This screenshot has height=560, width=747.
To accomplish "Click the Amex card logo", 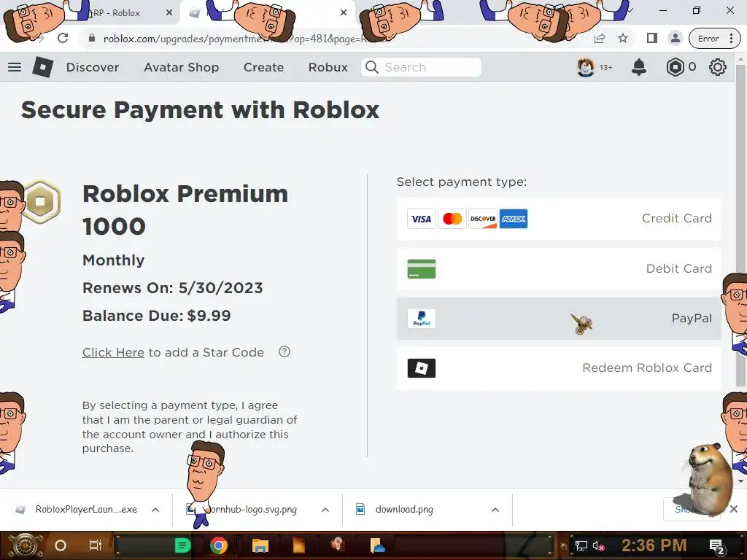I will click(514, 219).
